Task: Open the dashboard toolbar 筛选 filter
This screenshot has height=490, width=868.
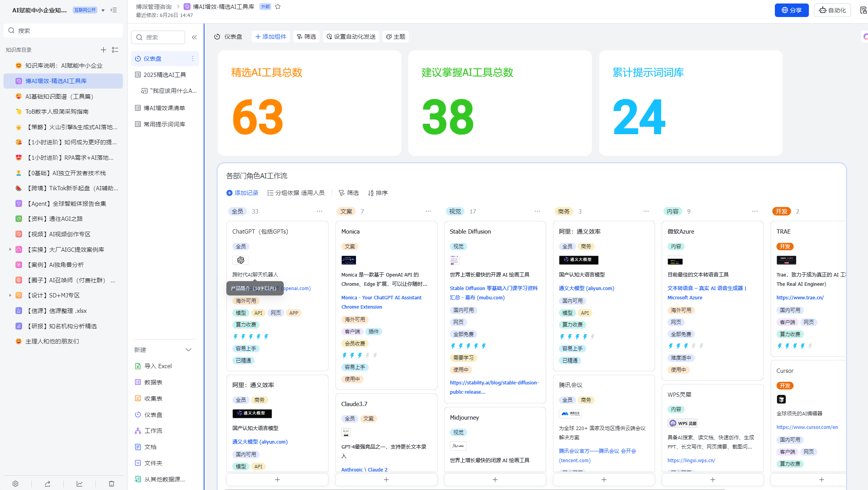Action: pyautogui.click(x=306, y=37)
